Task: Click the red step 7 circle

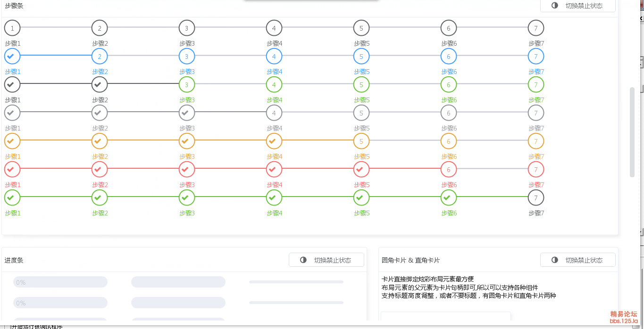Action: coord(536,169)
